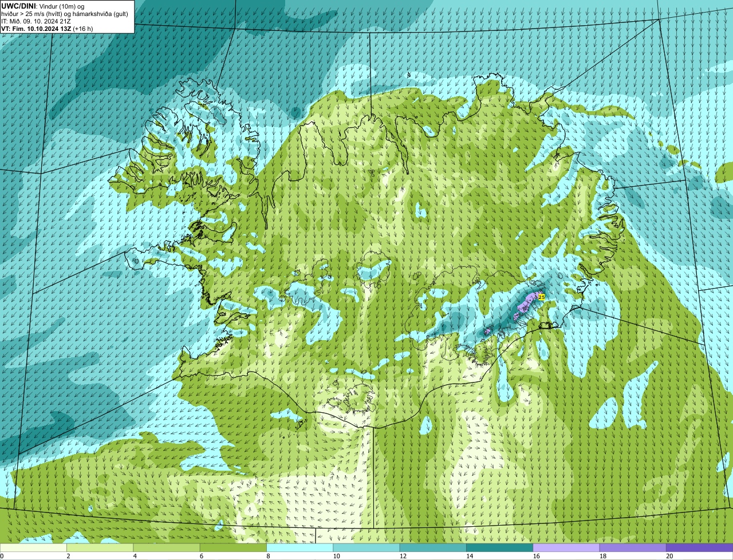The image size is (733, 560).
Task: Click legend scale label '4'
Action: (x=135, y=556)
